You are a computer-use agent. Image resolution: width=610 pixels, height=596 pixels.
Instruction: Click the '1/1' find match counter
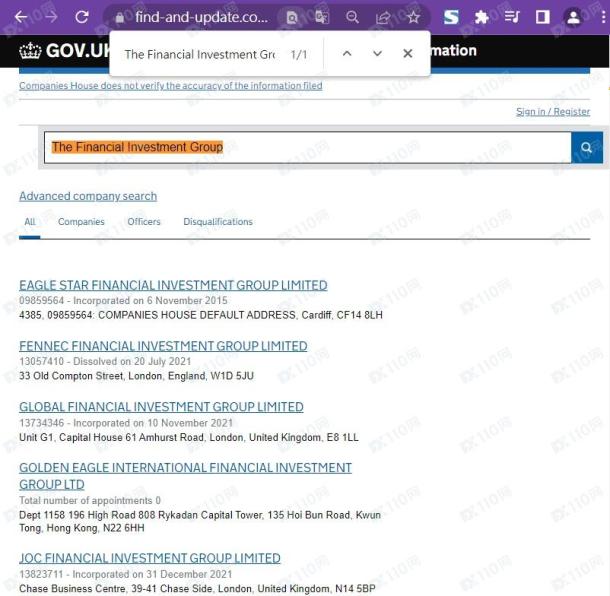[x=299, y=54]
